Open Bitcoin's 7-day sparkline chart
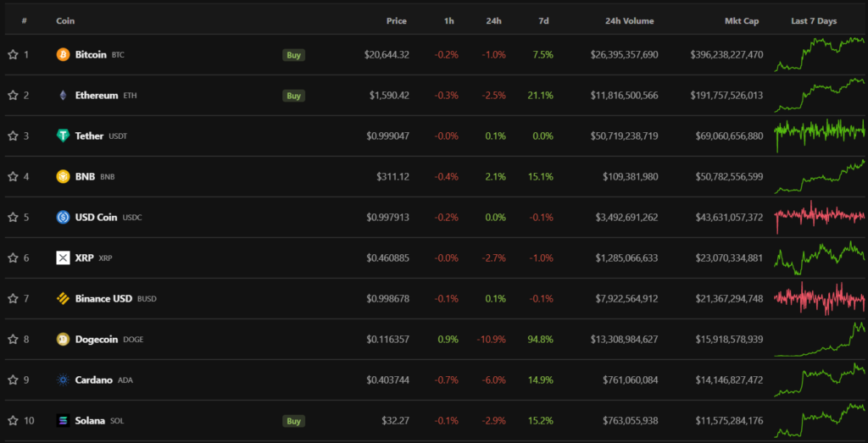 (x=819, y=55)
